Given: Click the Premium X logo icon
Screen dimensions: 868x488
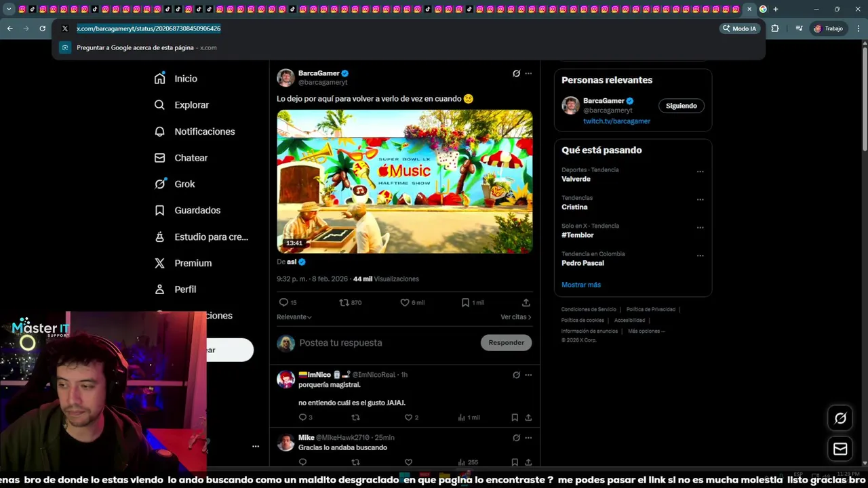Looking at the screenshot, I should pos(159,263).
